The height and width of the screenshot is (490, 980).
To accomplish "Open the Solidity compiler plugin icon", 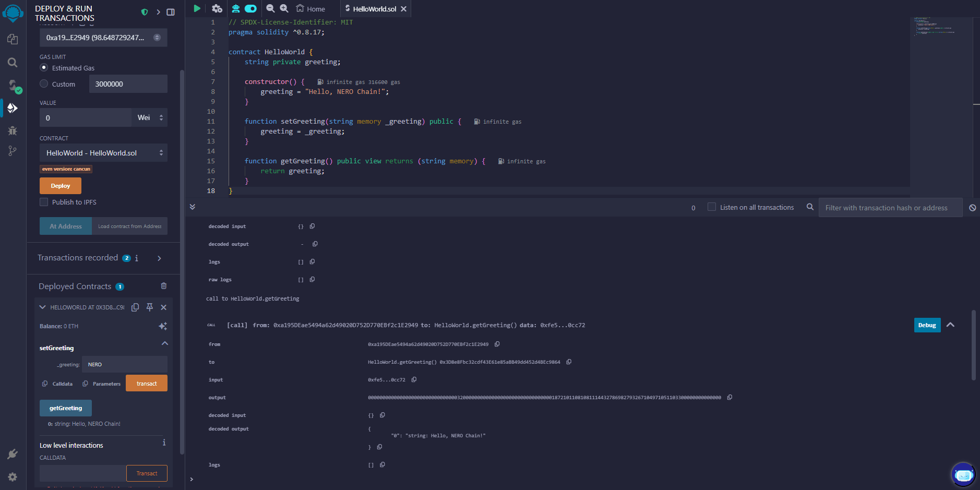I will 13,85.
